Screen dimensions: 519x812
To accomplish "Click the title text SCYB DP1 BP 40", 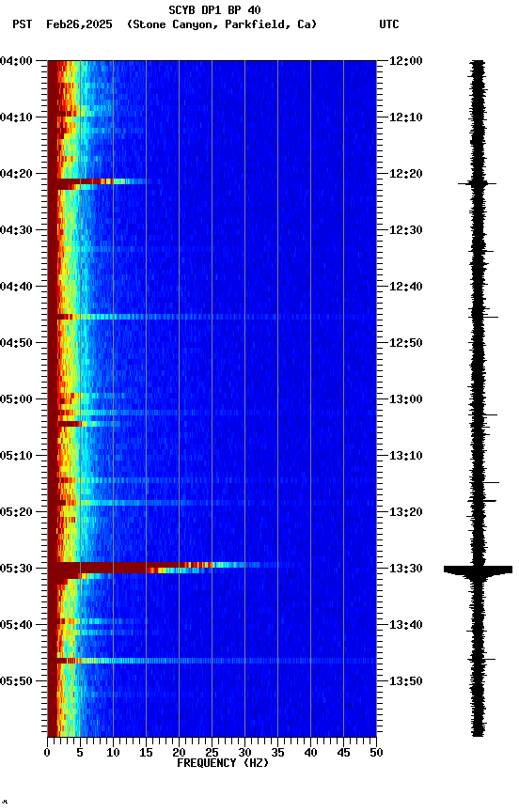I will [x=214, y=9].
